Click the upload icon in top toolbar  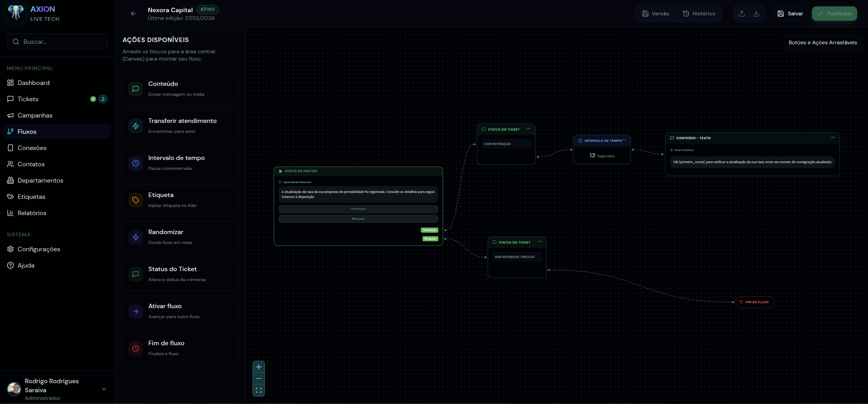click(x=742, y=14)
